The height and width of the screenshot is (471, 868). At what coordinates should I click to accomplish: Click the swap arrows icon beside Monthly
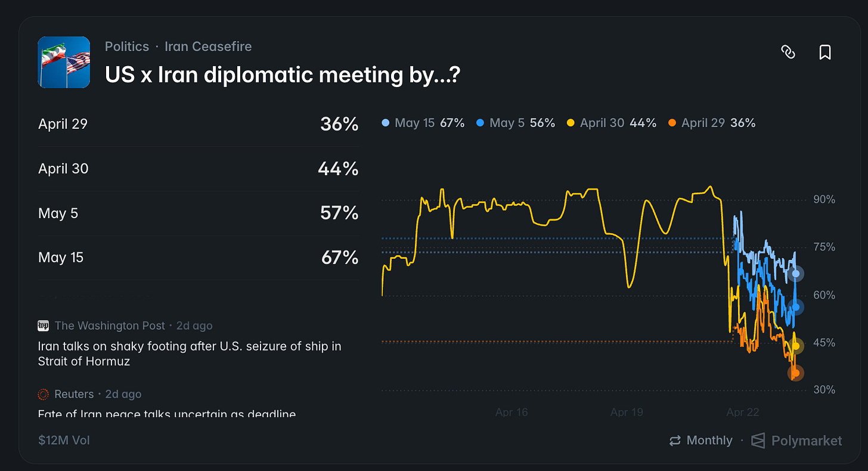(674, 441)
